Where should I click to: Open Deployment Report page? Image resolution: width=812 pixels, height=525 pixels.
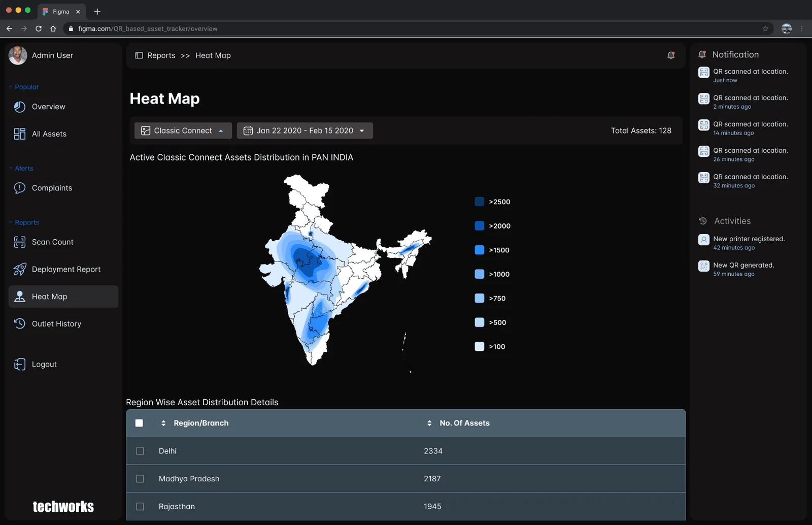[x=63, y=269]
